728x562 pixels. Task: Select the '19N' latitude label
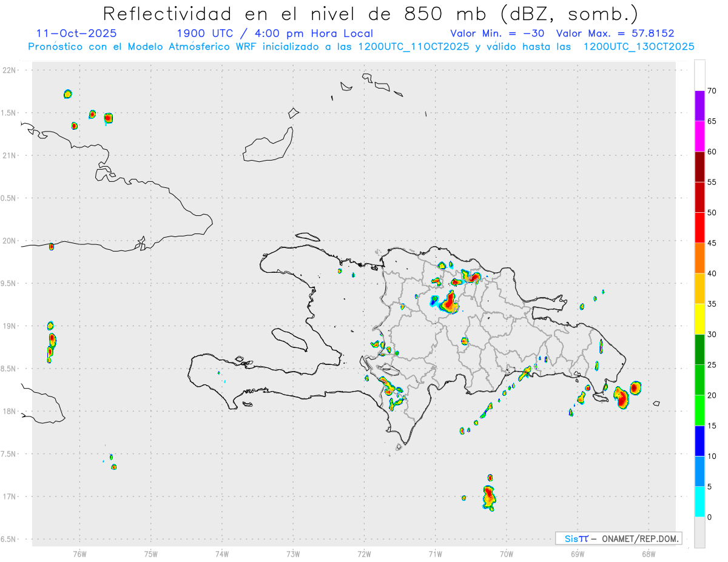pyautogui.click(x=10, y=326)
